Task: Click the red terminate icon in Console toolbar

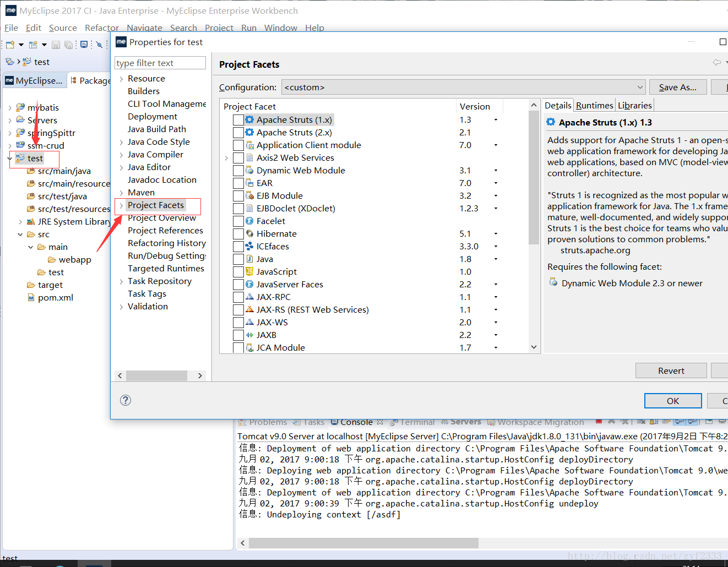Action: coord(599,422)
